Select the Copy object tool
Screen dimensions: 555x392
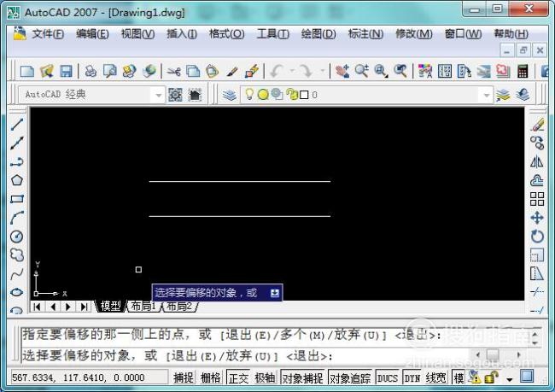(x=537, y=143)
